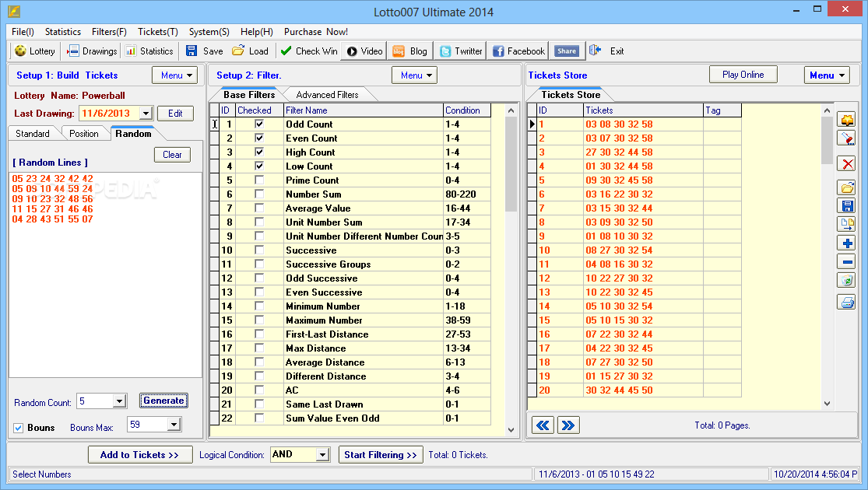Open the Facebook toolbar button

(518, 51)
